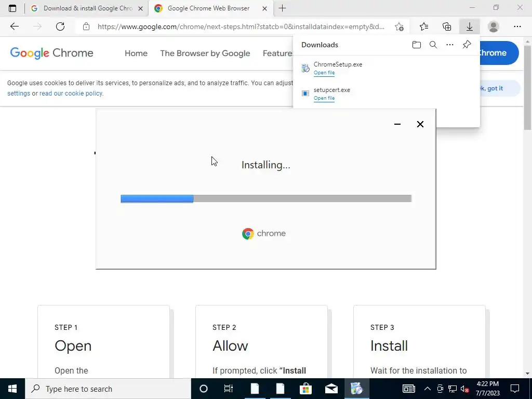Open file link under ChromeSetup.exe
This screenshot has height=399, width=532.
click(x=324, y=73)
